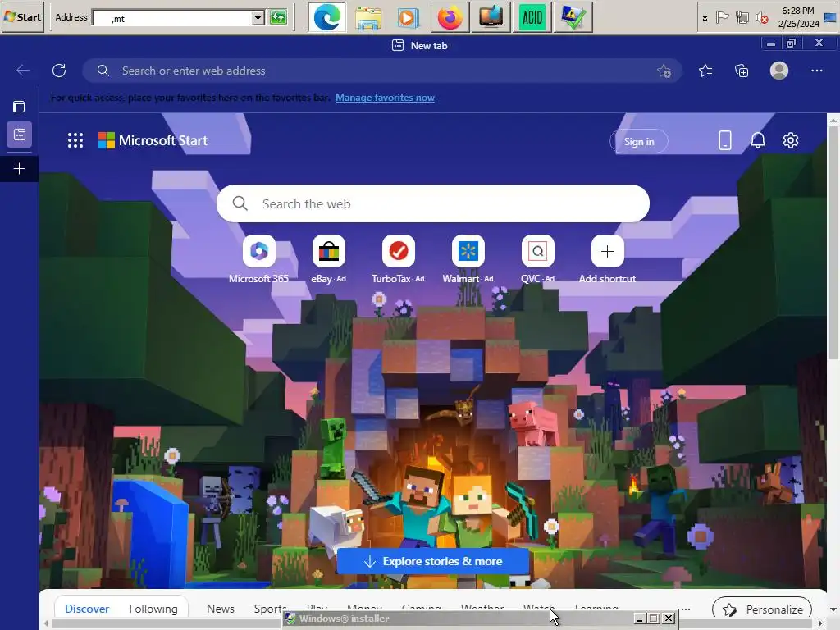Add this page to favorites star icon
This screenshot has width=840, height=630.
(664, 71)
